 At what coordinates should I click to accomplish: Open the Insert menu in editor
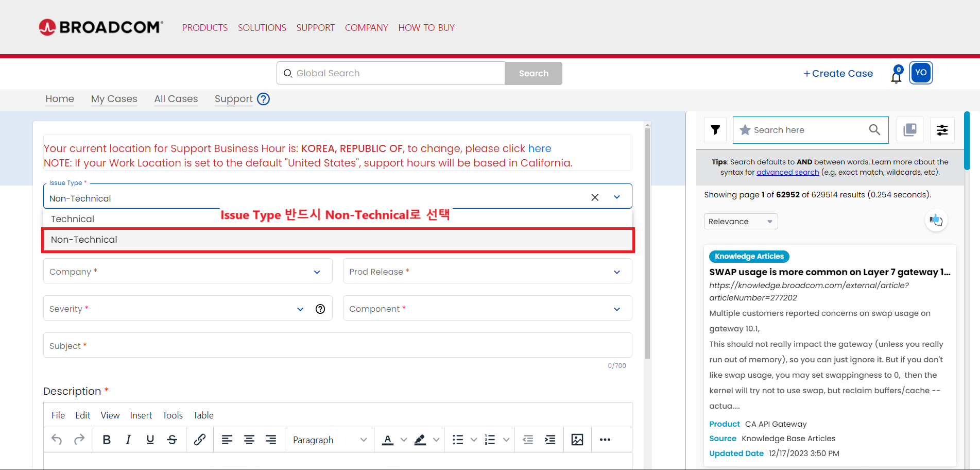click(x=141, y=415)
